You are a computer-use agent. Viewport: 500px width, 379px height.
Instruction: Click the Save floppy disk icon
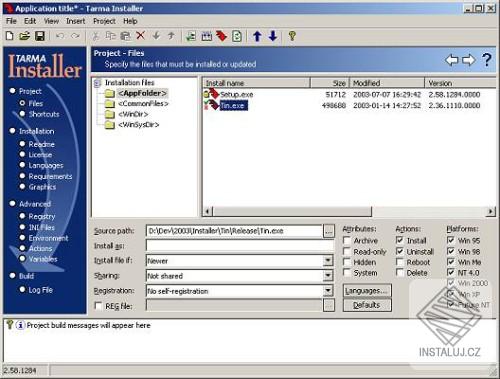pos(40,36)
